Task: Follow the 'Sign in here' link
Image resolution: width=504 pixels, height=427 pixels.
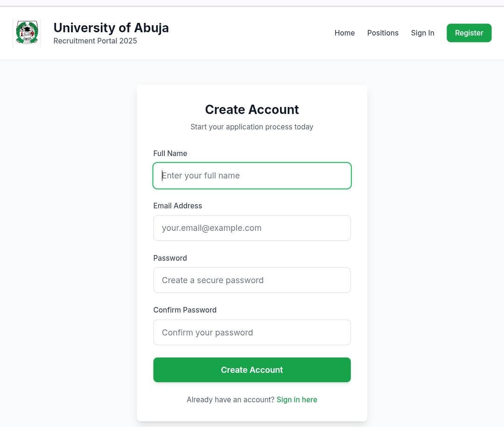Action: click(x=297, y=399)
